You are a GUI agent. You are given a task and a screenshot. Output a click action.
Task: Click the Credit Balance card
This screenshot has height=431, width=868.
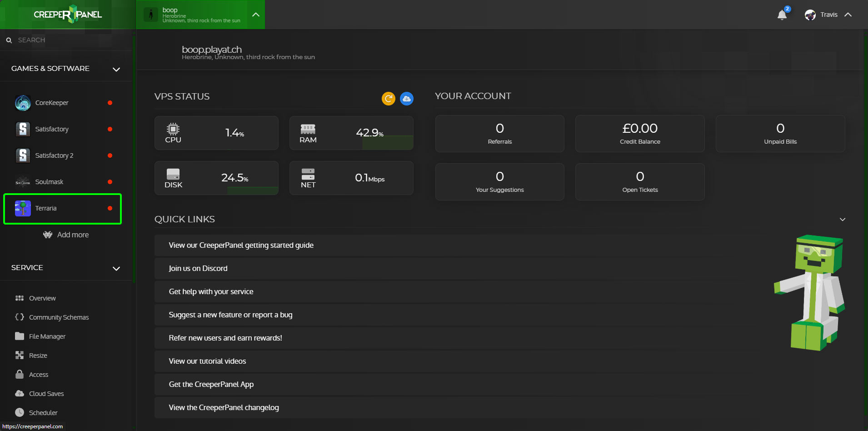pyautogui.click(x=640, y=134)
